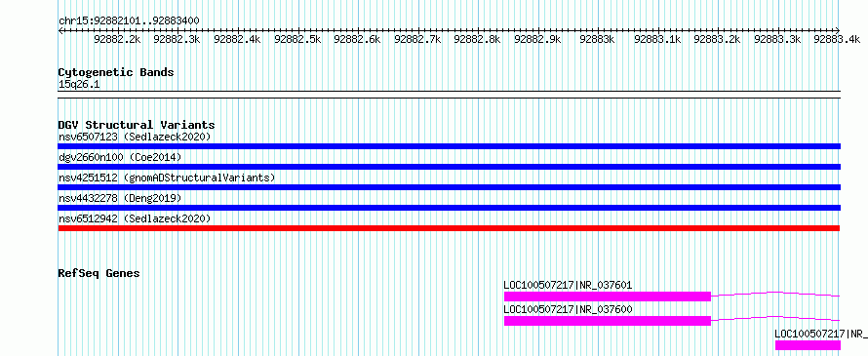Click the RefSeq Genes track title
Viewport: 868px width, 356px height.
(99, 273)
